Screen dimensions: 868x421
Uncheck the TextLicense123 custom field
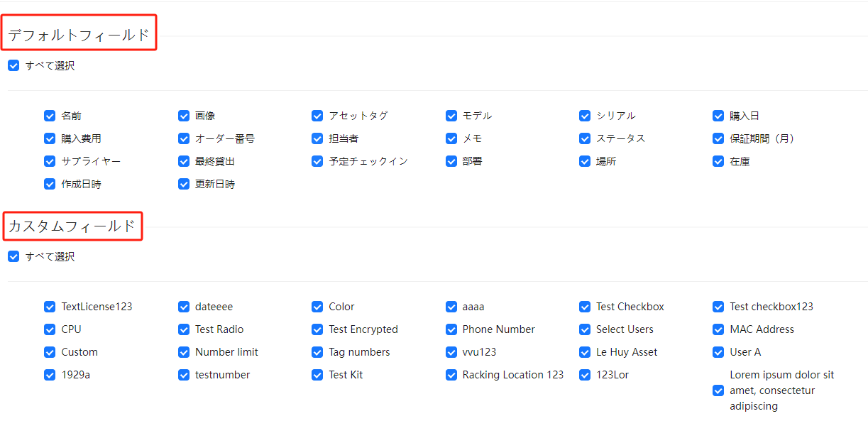[50, 307]
